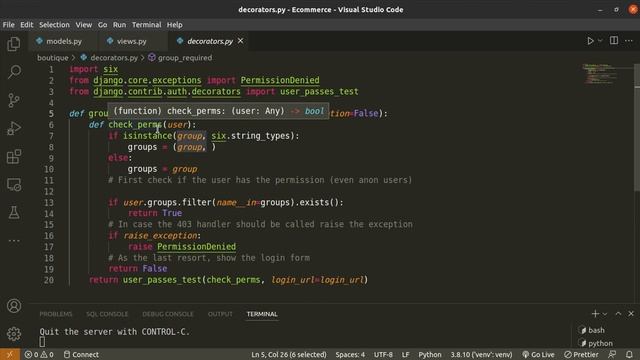Open notifications bell icon
The width and height of the screenshot is (640, 360).
click(x=629, y=354)
